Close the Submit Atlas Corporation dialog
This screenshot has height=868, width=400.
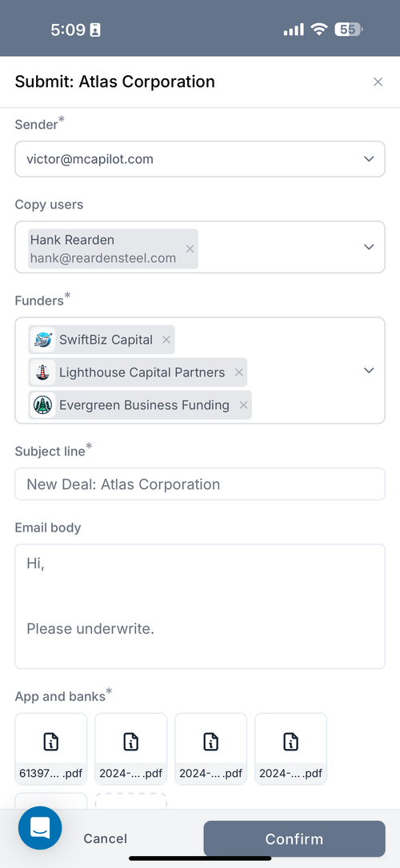tap(378, 82)
